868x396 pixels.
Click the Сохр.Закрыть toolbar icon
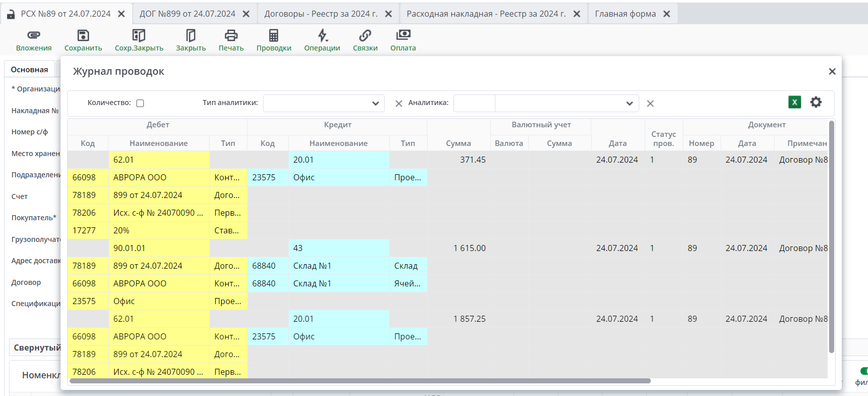[x=139, y=35]
